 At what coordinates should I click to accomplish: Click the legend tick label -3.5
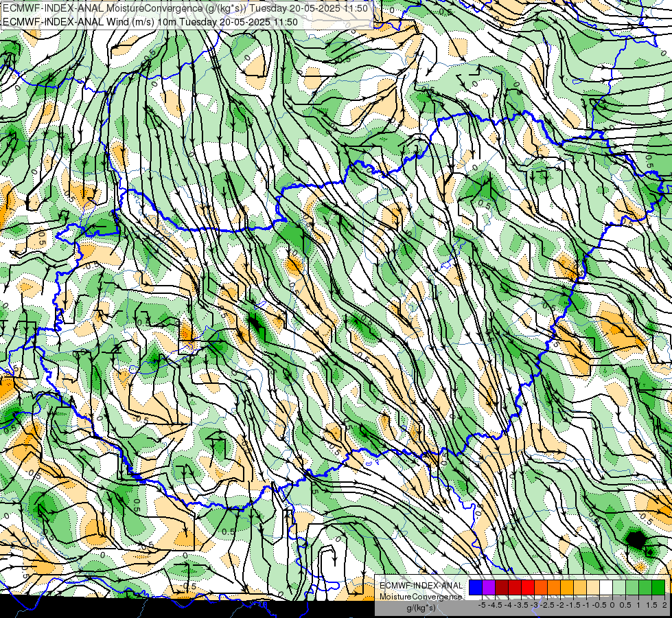pos(522,605)
